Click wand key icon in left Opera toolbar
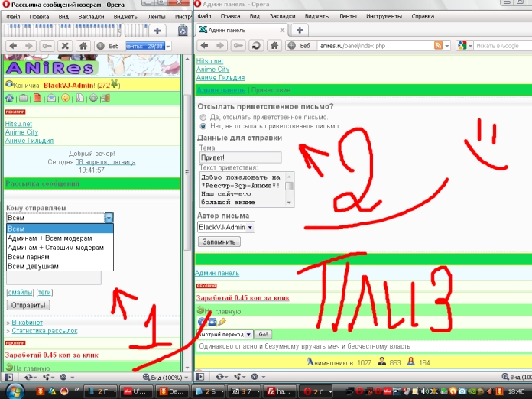The width and height of the screenshot is (532, 399). [47, 46]
